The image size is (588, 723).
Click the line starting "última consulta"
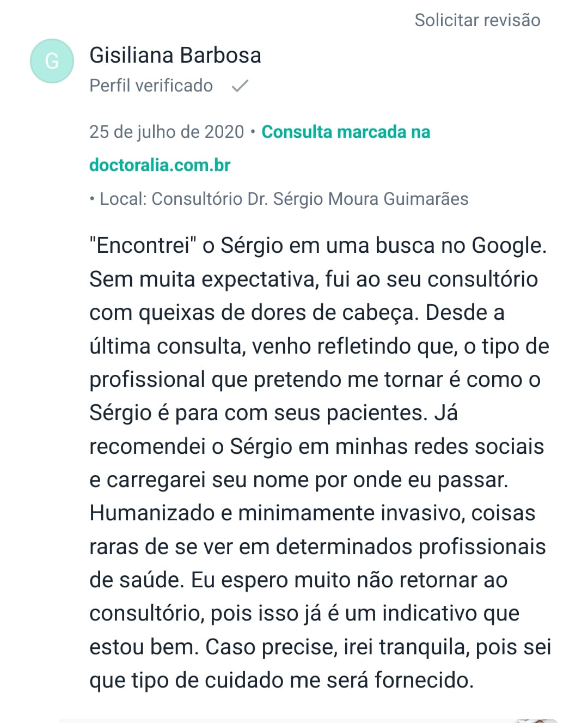318,347
